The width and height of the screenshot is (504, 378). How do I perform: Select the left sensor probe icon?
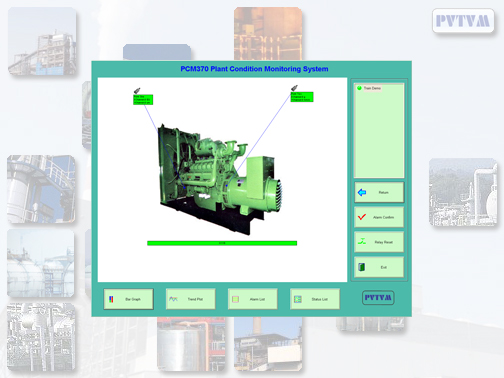(x=137, y=91)
